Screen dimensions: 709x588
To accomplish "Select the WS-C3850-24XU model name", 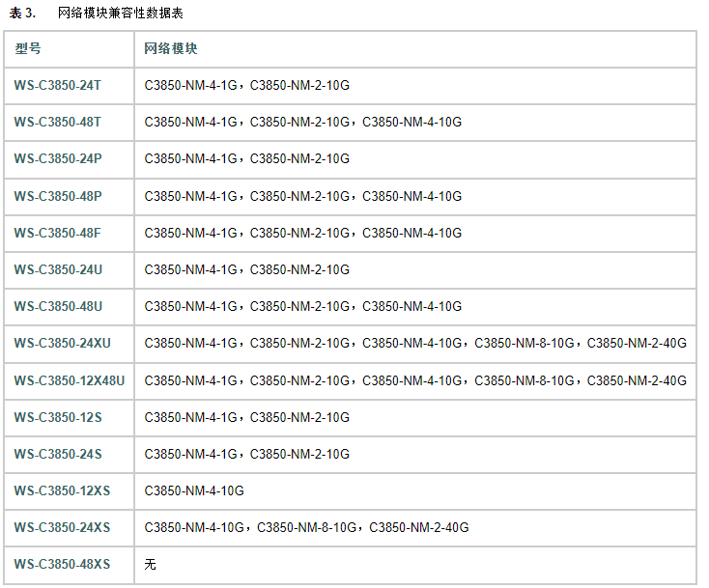I will pyautogui.click(x=63, y=343).
